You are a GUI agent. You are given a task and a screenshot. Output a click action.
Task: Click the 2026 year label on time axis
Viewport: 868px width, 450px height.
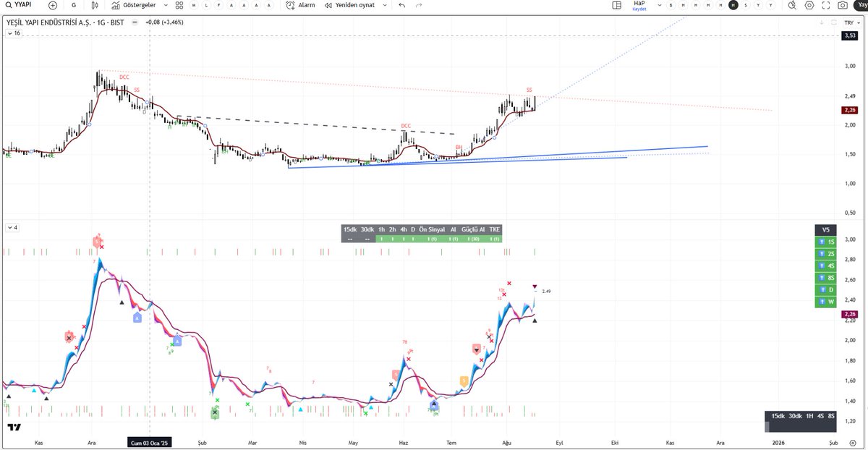(778, 441)
